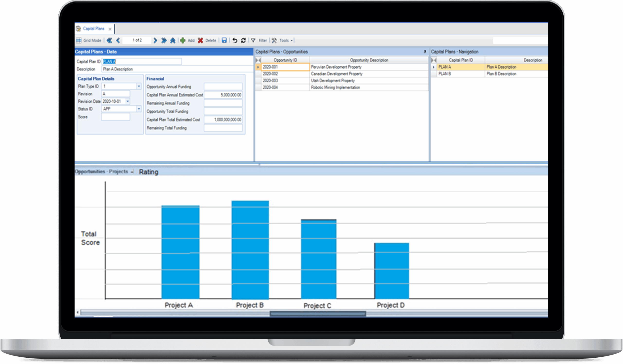623x364 pixels.
Task: Click the green Add plus icon
Action: pos(183,40)
